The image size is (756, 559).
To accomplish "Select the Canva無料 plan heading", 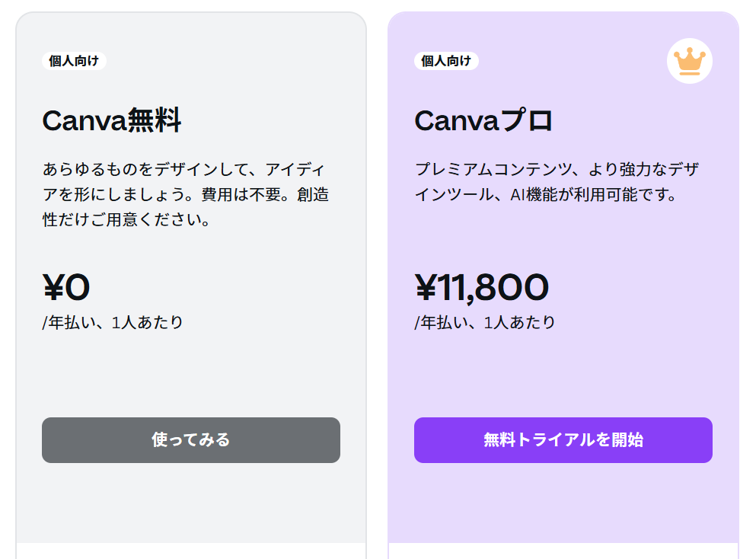I will (x=111, y=120).
